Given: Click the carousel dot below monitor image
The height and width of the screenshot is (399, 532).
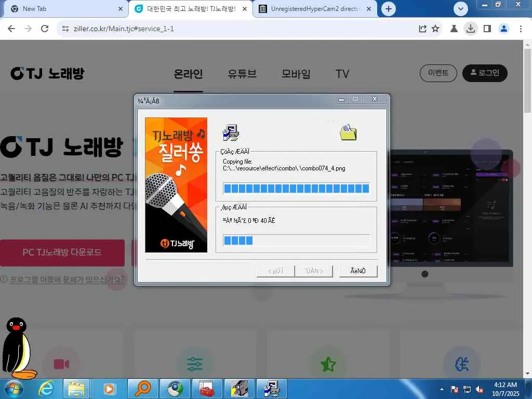Looking at the screenshot, I should [425, 274].
